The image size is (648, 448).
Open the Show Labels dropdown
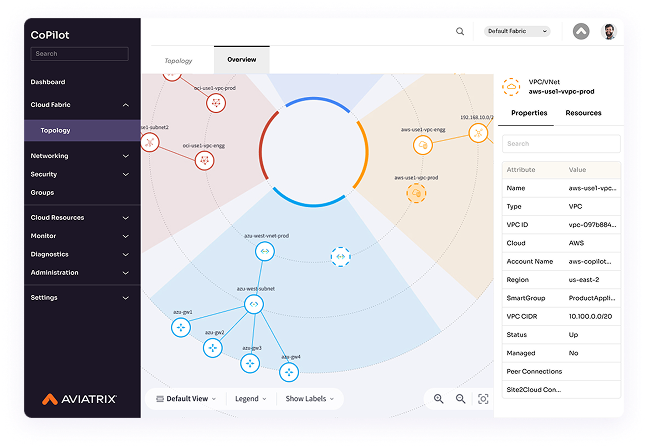point(310,399)
